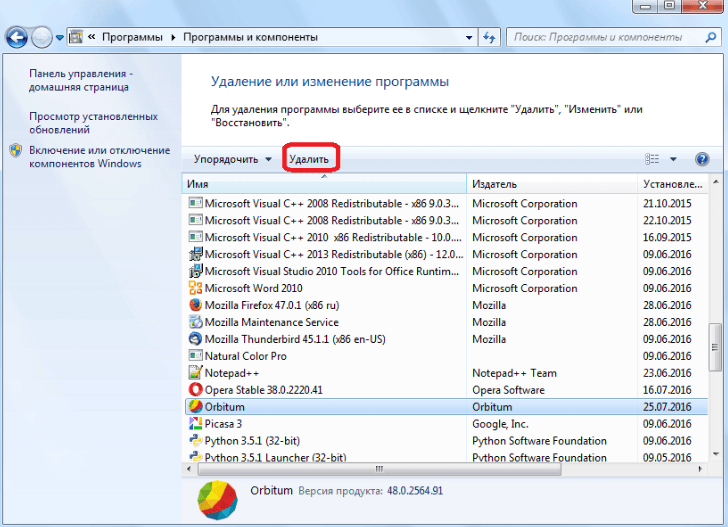Click the vertical scrollbar thumb
The width and height of the screenshot is (728, 527).
(x=715, y=347)
